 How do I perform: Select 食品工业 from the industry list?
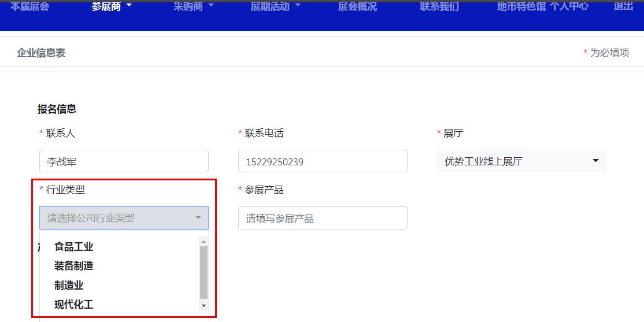(x=74, y=247)
